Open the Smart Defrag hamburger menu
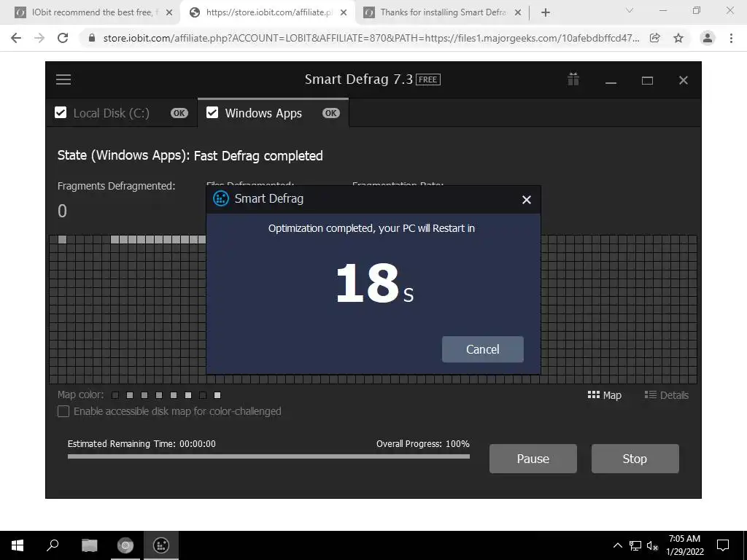This screenshot has height=560, width=747. (63, 79)
